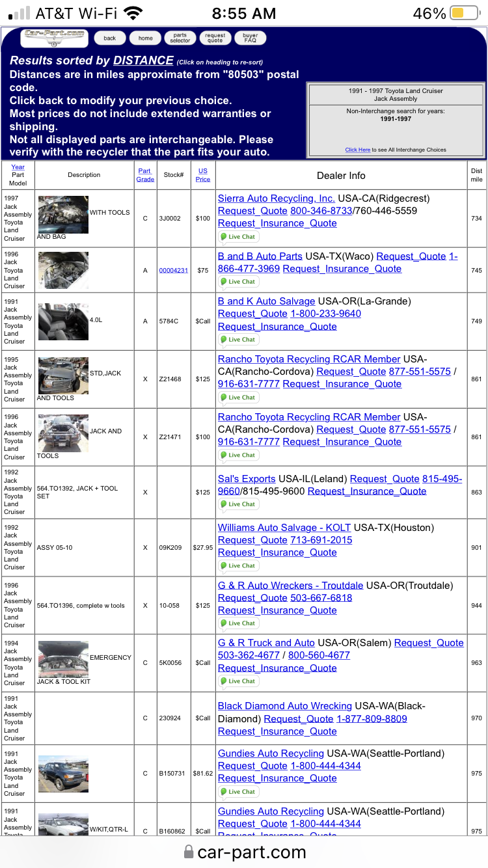488x868 pixels.
Task: Select the $81.62 price cell
Action: 203,773
